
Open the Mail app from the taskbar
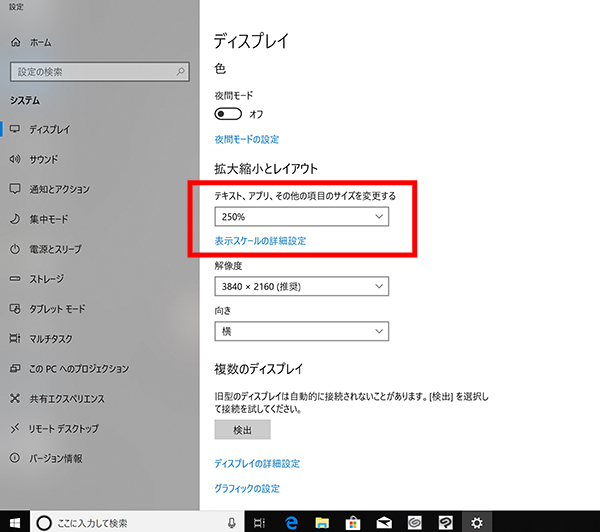(x=384, y=523)
